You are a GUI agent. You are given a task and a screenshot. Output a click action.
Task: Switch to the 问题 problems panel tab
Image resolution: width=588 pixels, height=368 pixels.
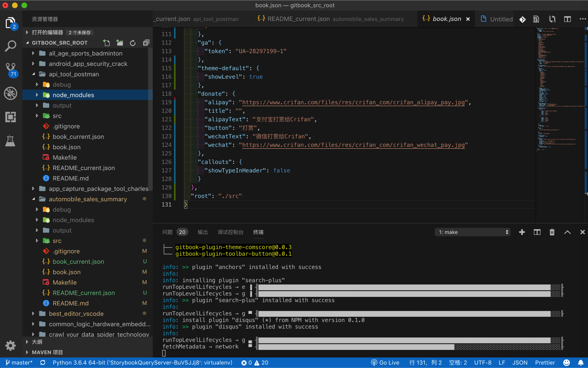coord(167,232)
